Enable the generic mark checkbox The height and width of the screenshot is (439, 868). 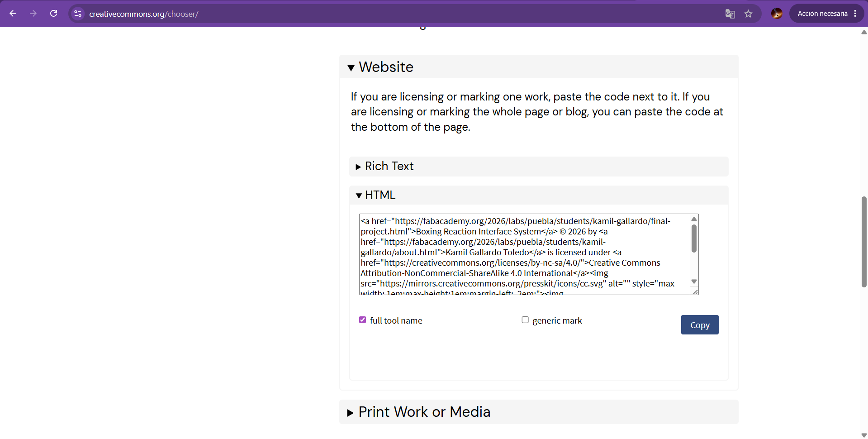click(525, 320)
